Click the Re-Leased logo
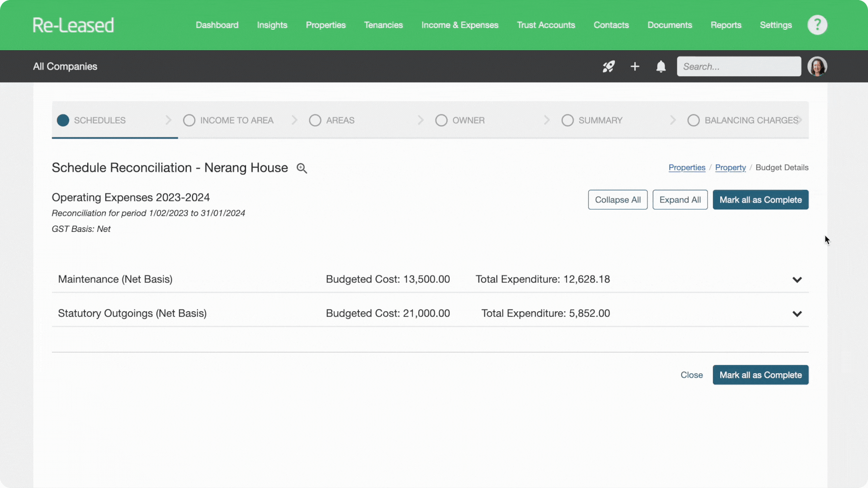 [x=73, y=25]
